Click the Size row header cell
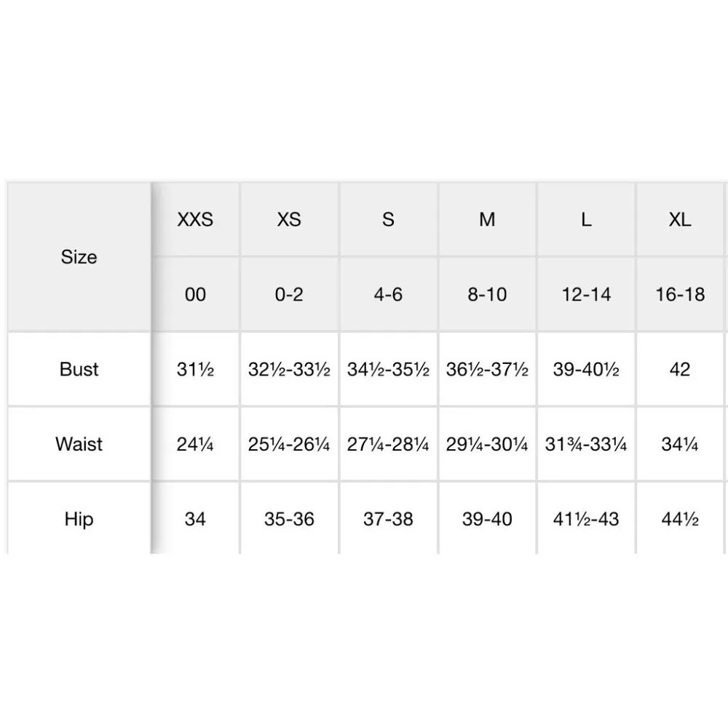The image size is (728, 728). click(x=79, y=257)
